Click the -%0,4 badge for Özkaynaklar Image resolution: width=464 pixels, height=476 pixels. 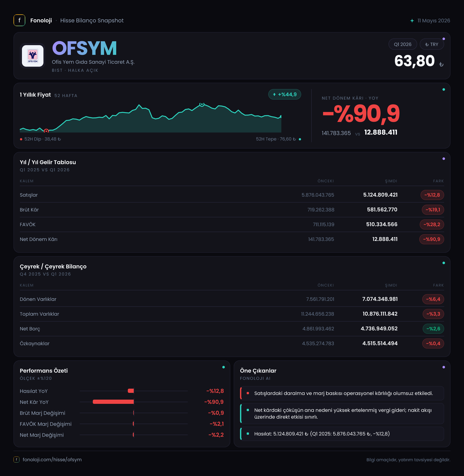coord(433,343)
